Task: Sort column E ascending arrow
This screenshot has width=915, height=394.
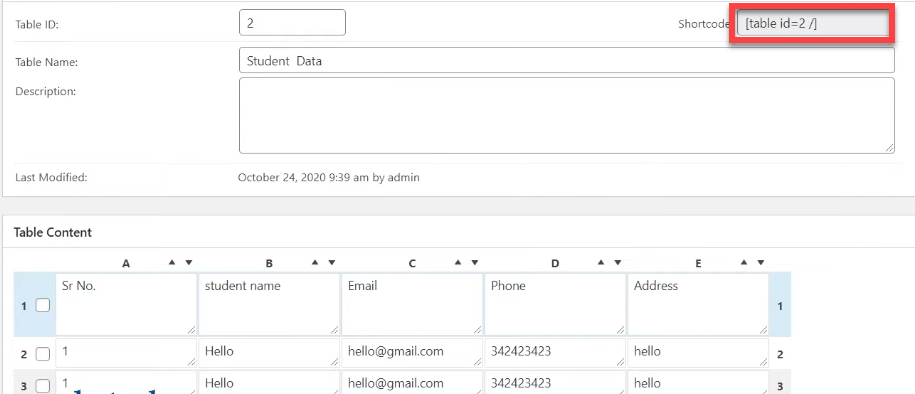Action: 743,263
